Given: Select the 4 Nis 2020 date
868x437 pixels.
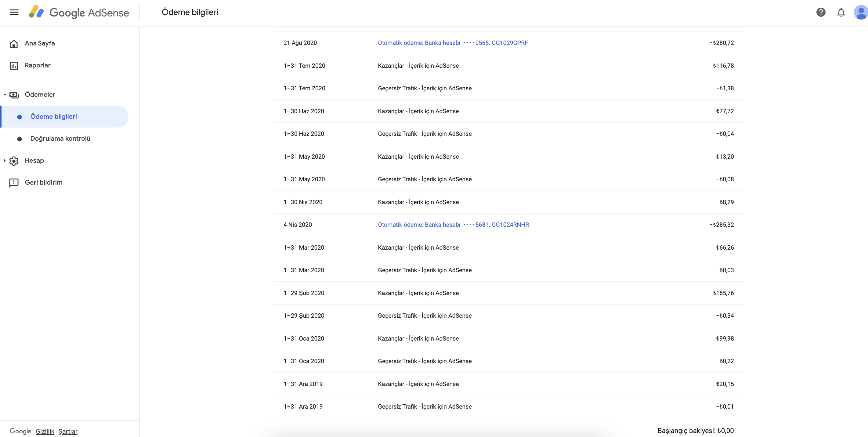Looking at the screenshot, I should click(298, 225).
